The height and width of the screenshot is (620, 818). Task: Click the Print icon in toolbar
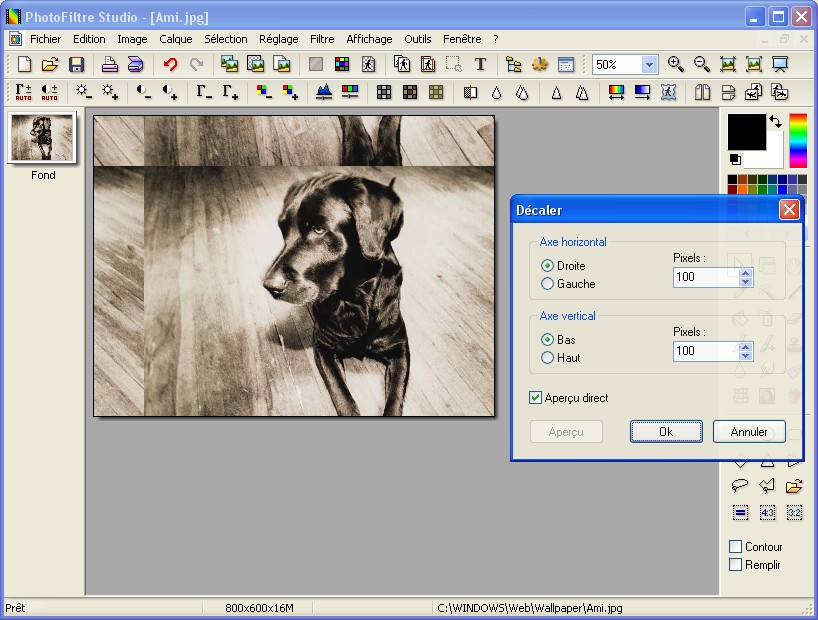pos(110,65)
